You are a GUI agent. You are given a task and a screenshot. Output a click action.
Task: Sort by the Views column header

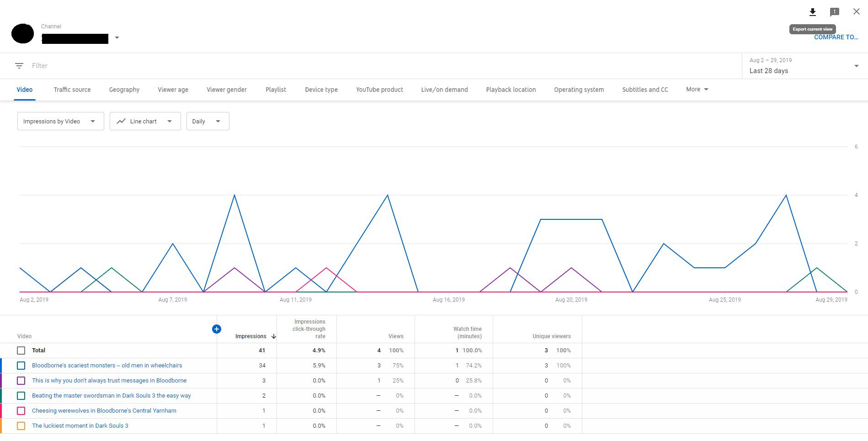[396, 336]
